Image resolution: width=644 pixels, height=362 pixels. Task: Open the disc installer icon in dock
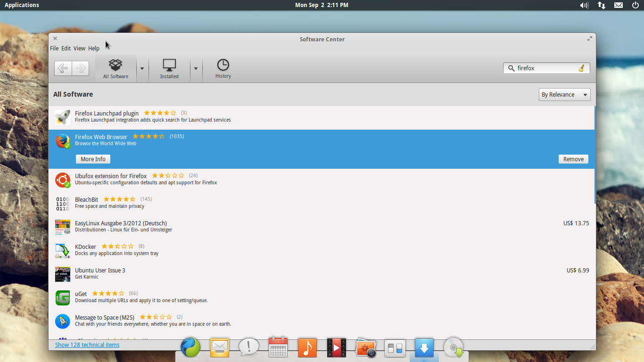pos(454,348)
